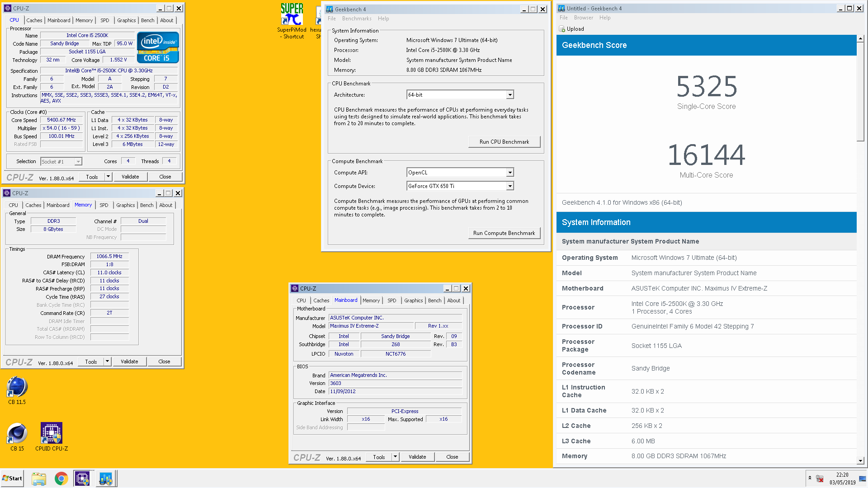Open the File menu in Untitled - Geekbench 4
Viewport: 868px width, 488px height.
click(563, 18)
